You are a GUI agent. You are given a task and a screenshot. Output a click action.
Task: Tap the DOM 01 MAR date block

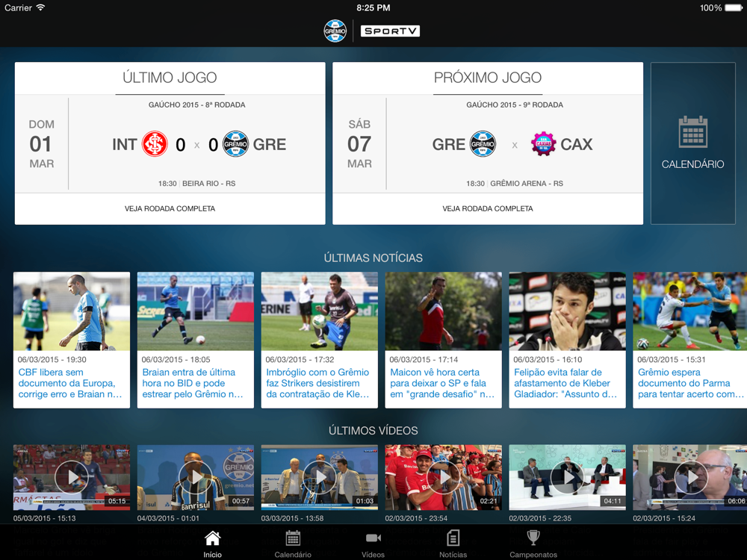tap(41, 144)
